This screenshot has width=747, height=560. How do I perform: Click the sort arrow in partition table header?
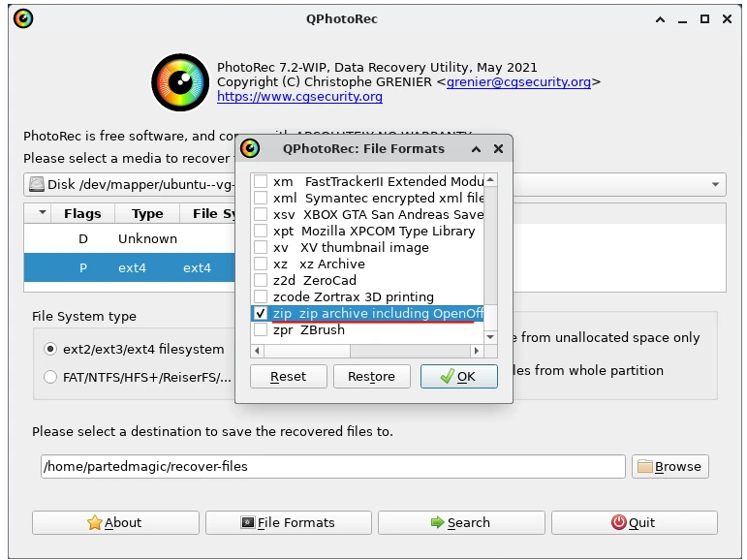[41, 213]
